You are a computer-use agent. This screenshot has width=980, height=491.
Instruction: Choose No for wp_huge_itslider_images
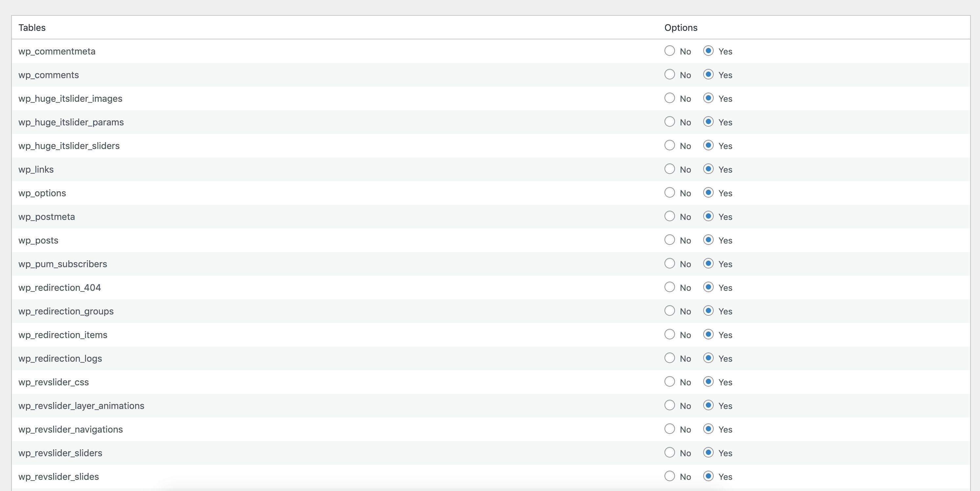[x=669, y=98]
